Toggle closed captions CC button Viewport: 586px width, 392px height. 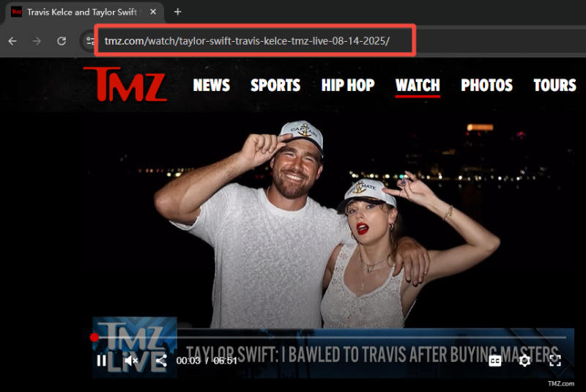pos(495,360)
